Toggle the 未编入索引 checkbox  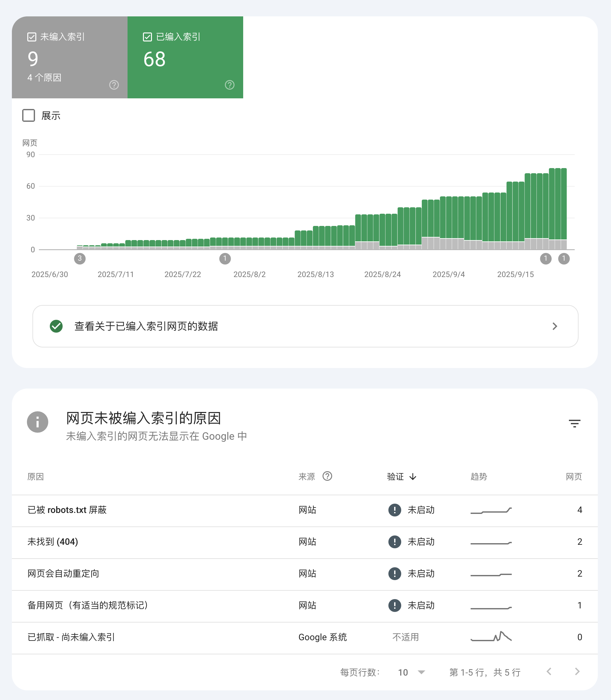32,37
